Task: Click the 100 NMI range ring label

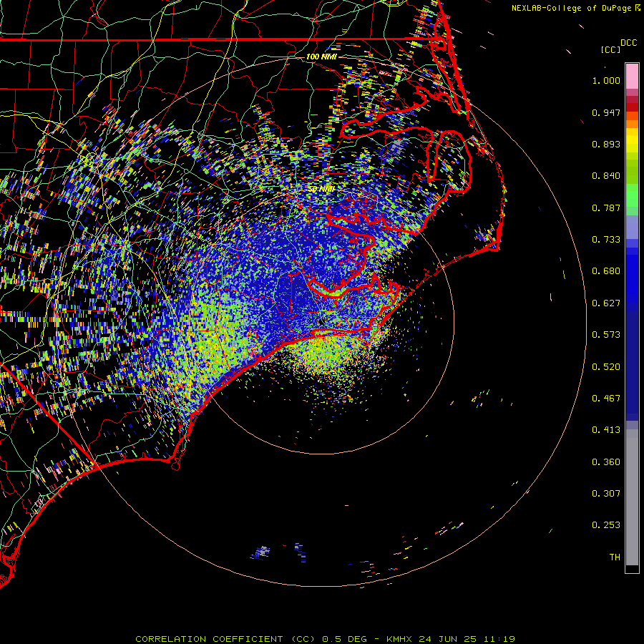Action: point(321,57)
